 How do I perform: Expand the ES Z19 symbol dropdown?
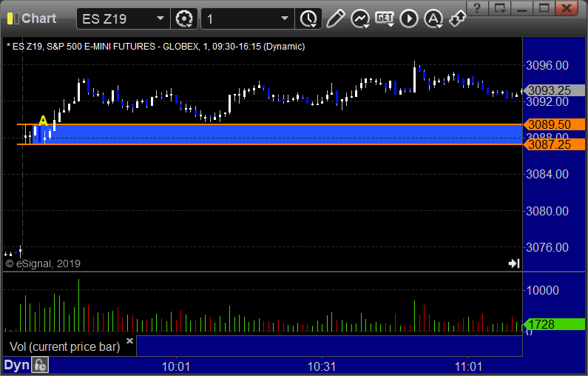[160, 19]
